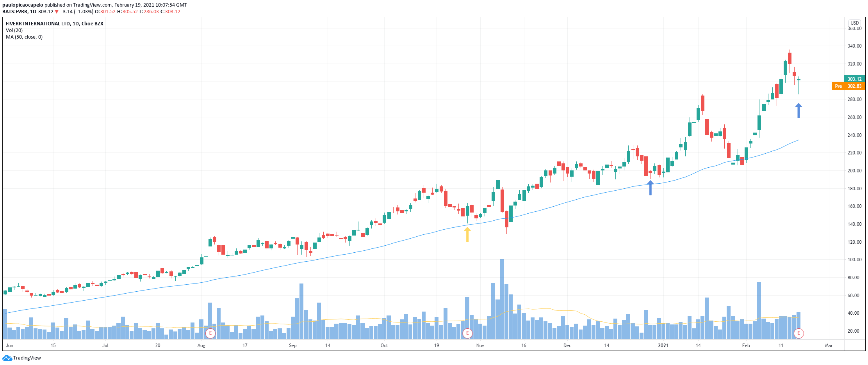Click the 340.00 price axis label
The width and height of the screenshot is (868, 365).
point(854,46)
